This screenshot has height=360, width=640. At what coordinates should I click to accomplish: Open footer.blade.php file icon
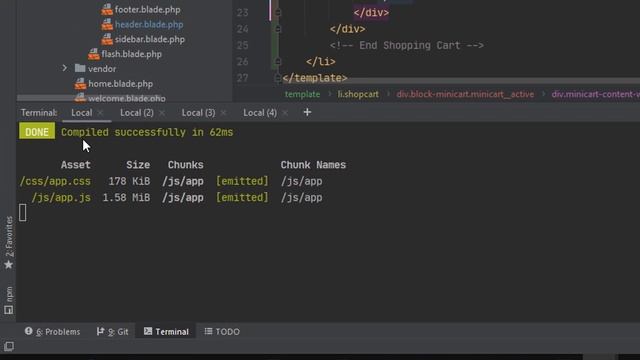(107, 9)
